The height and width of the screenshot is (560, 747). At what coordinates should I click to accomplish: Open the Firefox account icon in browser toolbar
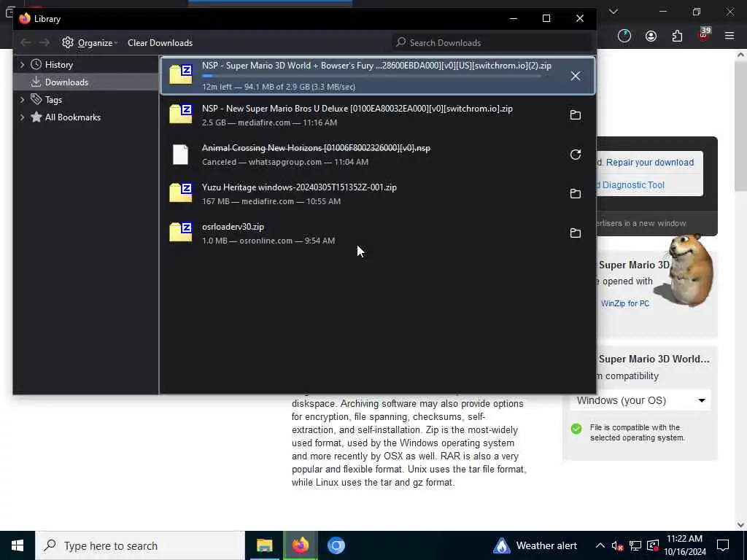[651, 36]
